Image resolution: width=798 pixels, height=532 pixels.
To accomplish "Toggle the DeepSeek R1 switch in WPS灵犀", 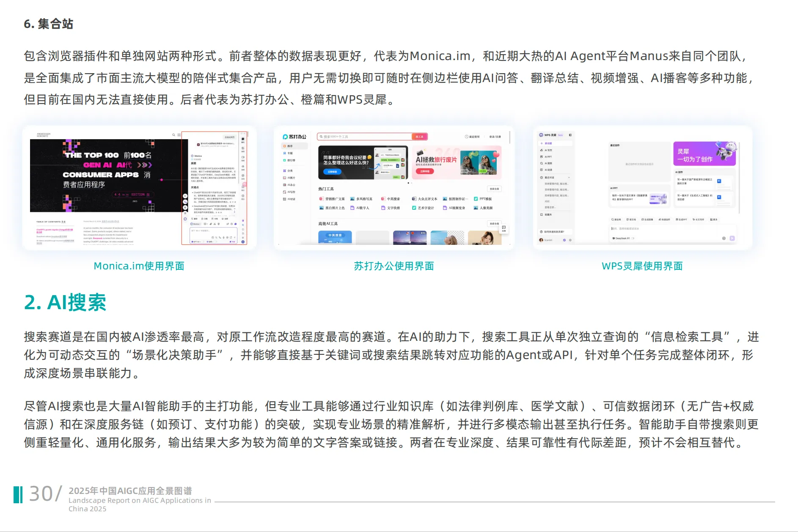I will 633,238.
